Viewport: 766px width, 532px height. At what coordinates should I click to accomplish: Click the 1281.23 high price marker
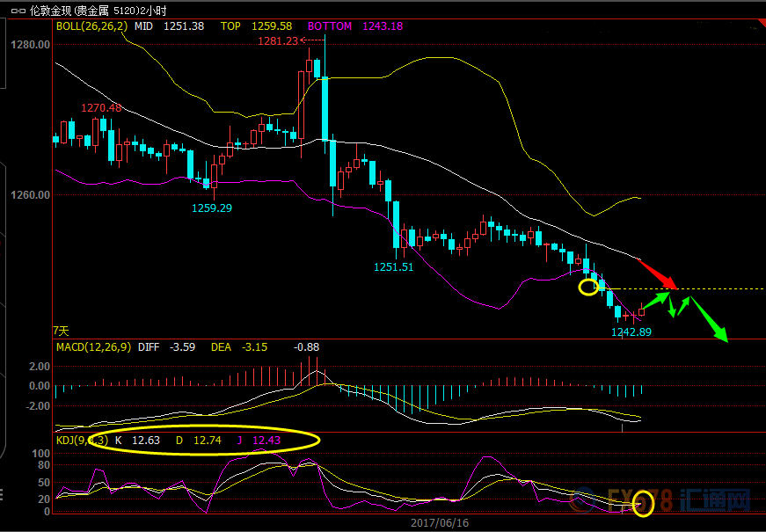278,41
